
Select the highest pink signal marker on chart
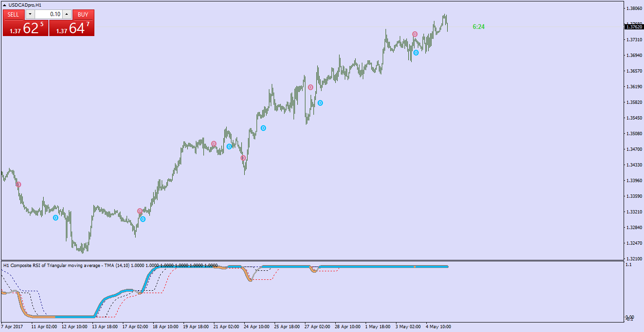click(x=415, y=34)
